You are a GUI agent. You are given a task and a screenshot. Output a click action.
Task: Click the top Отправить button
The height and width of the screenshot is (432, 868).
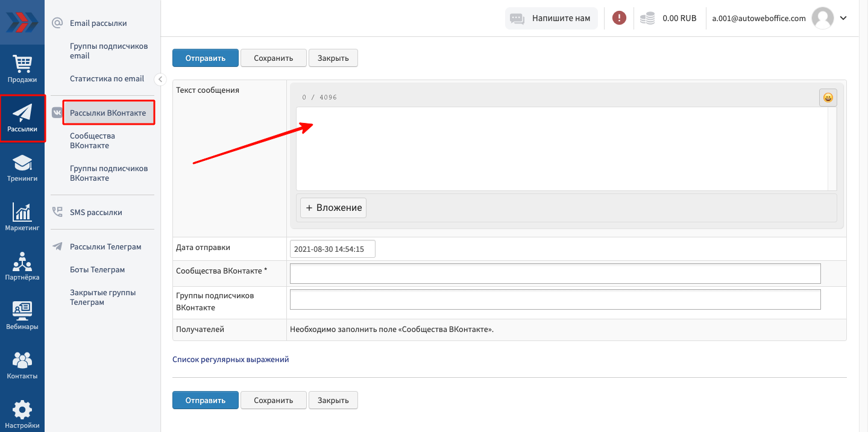[205, 58]
